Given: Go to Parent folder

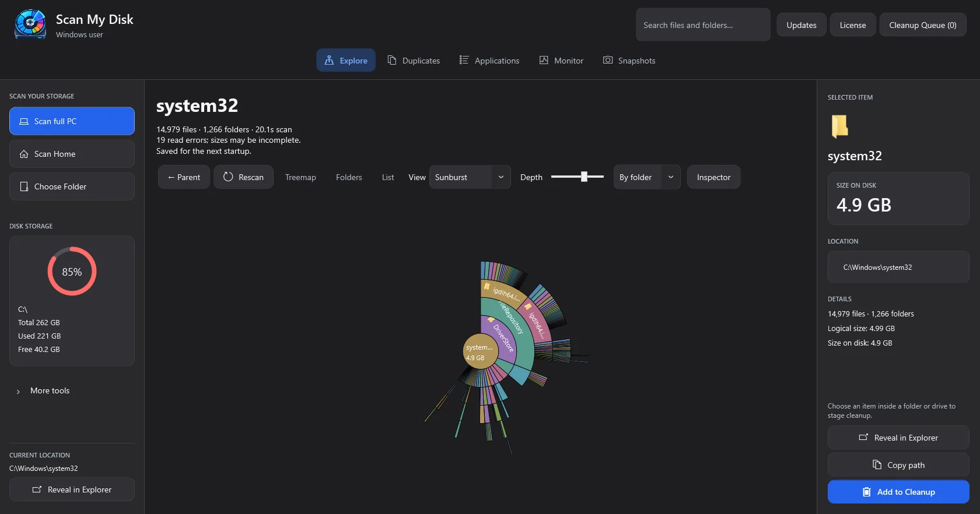Looking at the screenshot, I should 184,177.
